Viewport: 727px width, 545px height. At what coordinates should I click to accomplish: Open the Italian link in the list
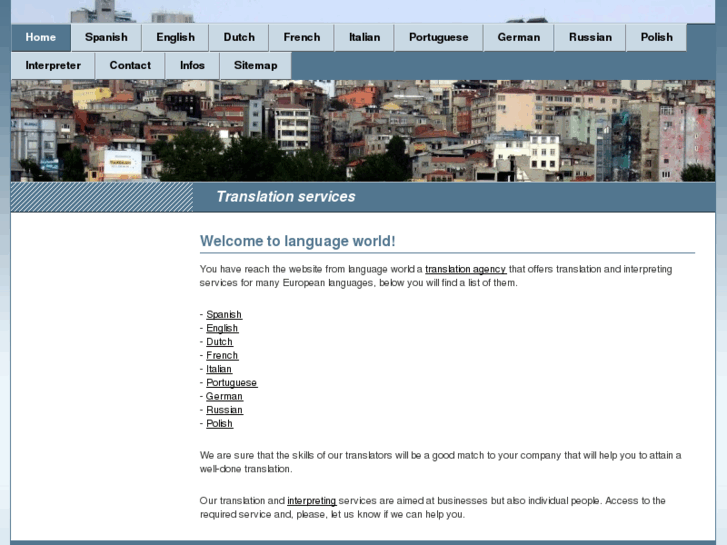coord(219,369)
